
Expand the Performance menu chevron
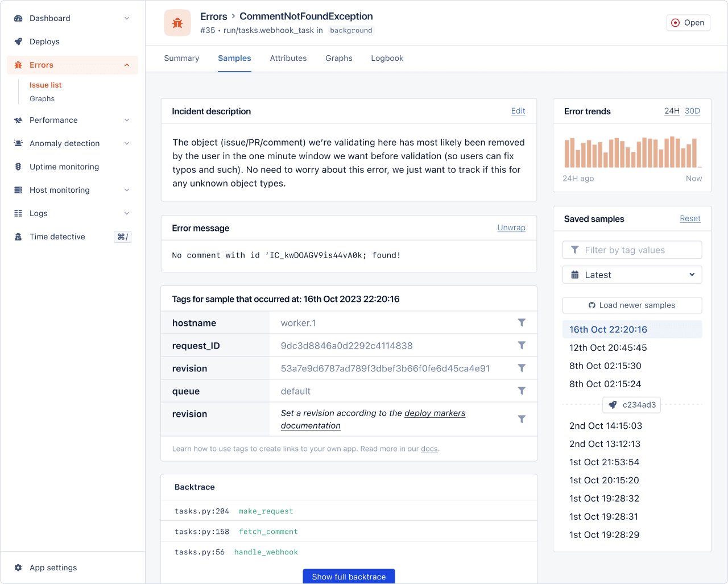(127, 120)
